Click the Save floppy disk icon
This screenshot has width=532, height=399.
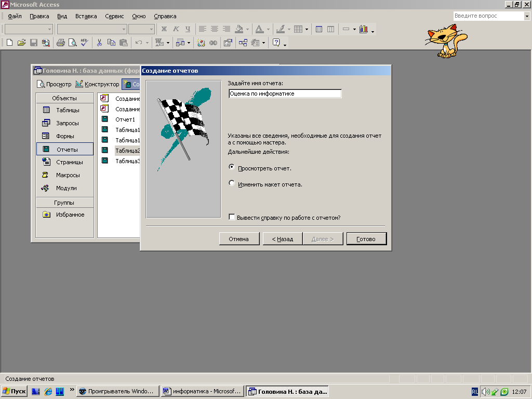point(34,43)
